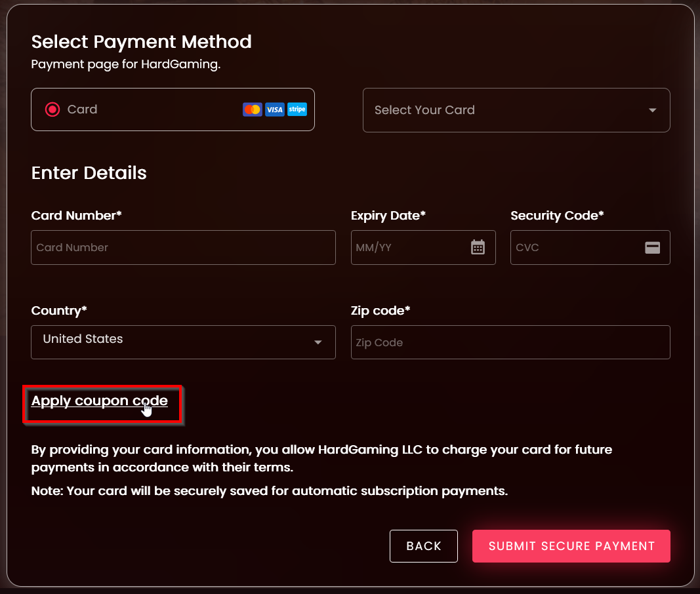This screenshot has height=594, width=700.
Task: Click the Visa logo icon
Action: (x=275, y=109)
